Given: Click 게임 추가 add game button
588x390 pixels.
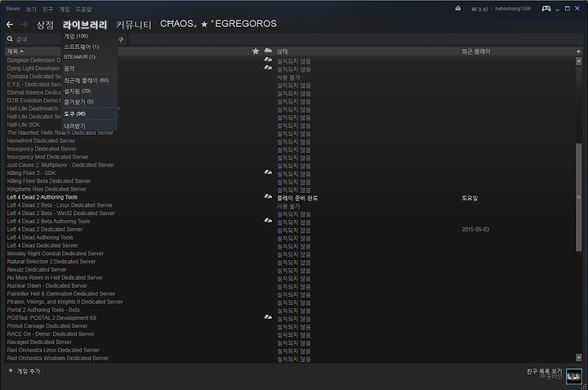Looking at the screenshot, I should [24, 371].
